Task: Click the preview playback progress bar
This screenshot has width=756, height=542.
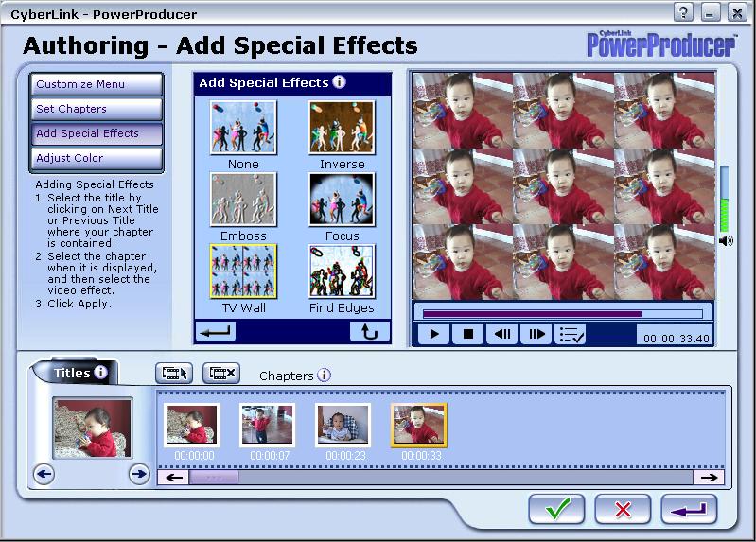Action: [562, 314]
